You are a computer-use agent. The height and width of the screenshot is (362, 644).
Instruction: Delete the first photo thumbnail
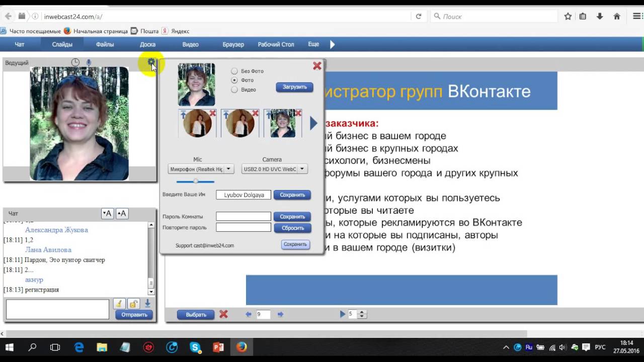[212, 114]
